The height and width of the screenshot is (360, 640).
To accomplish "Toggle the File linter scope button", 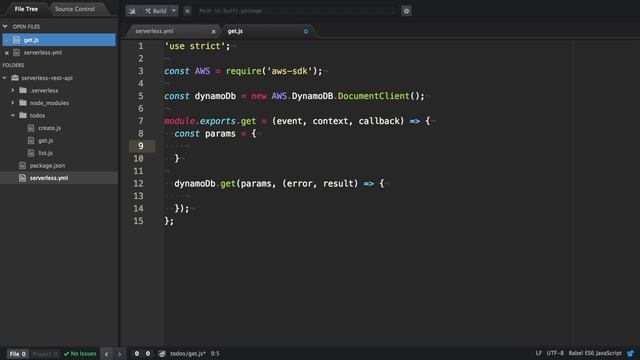I will pos(18,354).
